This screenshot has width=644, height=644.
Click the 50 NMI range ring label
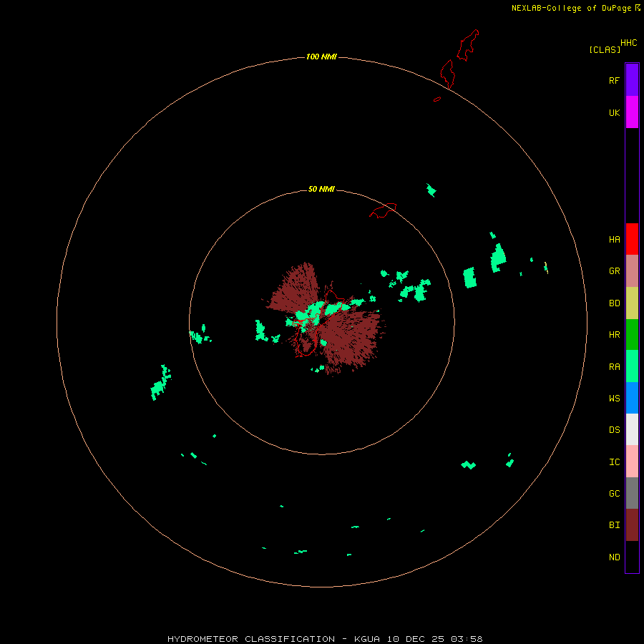point(321,189)
